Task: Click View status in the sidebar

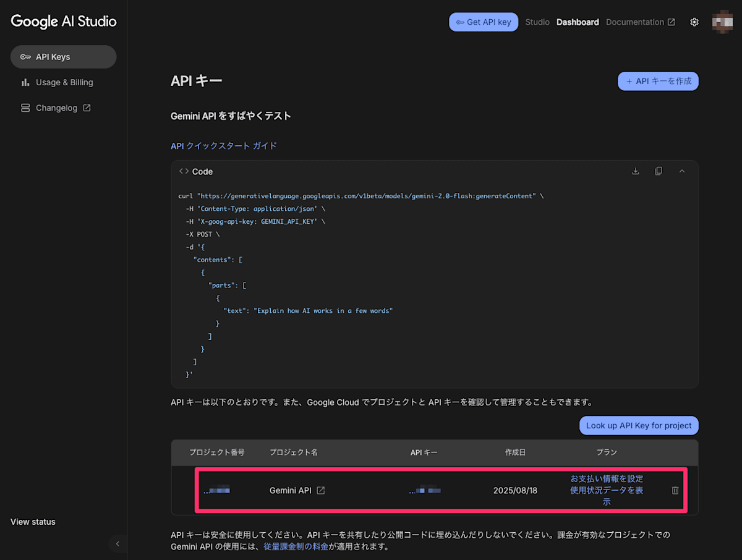Action: click(x=33, y=522)
